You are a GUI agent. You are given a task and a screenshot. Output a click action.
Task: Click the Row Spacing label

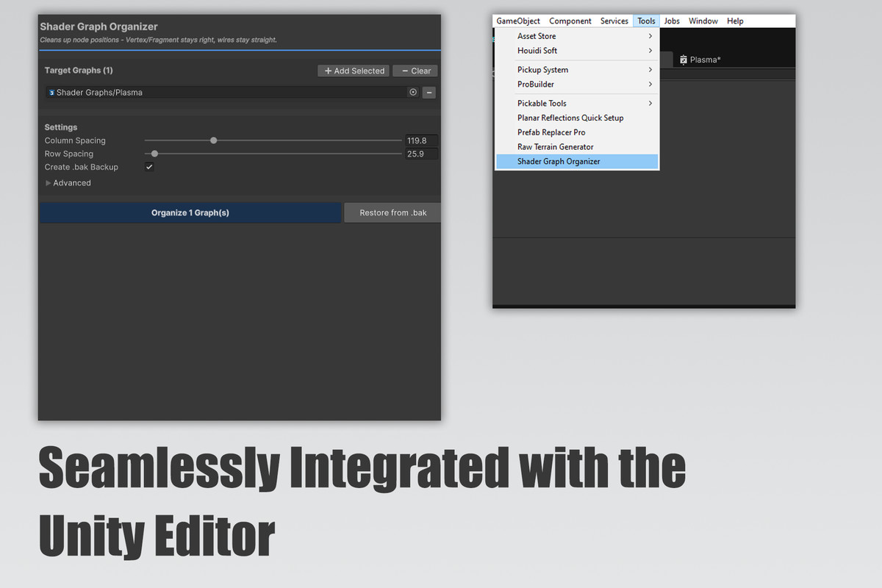pos(69,154)
